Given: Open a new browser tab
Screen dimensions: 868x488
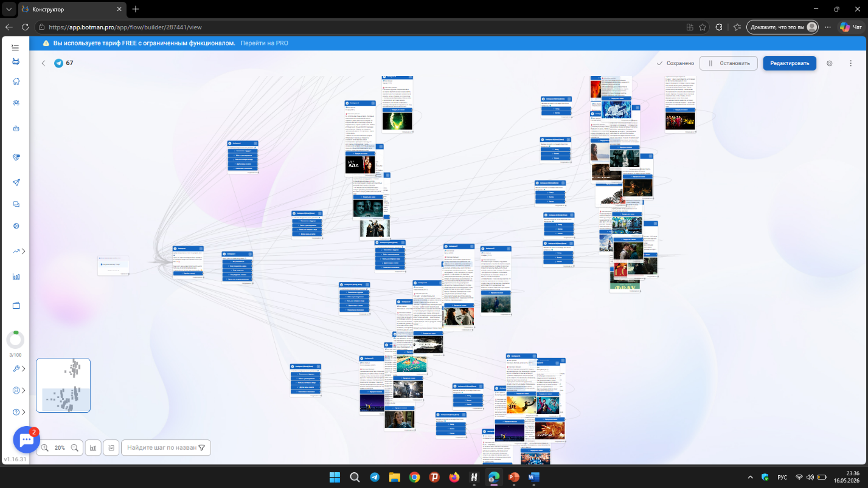Looking at the screenshot, I should (x=136, y=9).
